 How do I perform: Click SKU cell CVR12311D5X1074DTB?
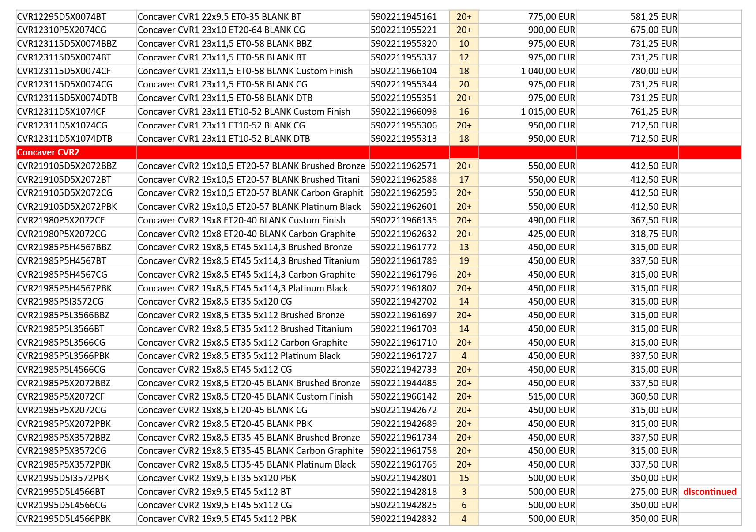point(65,139)
